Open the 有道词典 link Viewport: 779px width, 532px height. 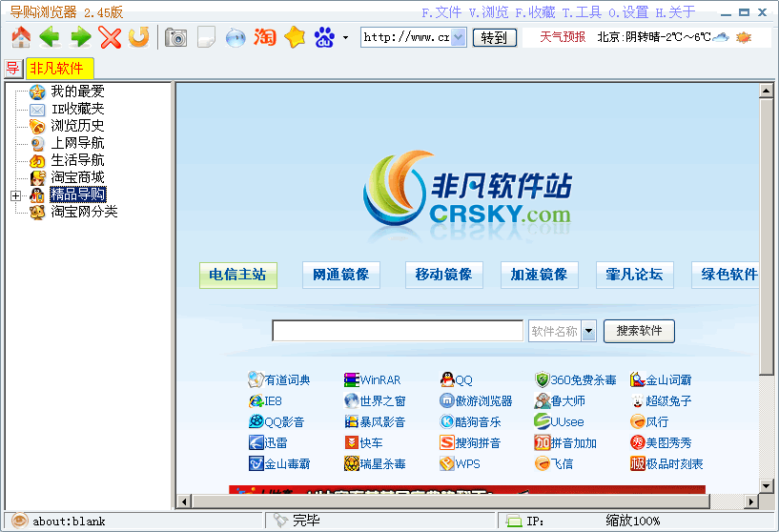(287, 380)
